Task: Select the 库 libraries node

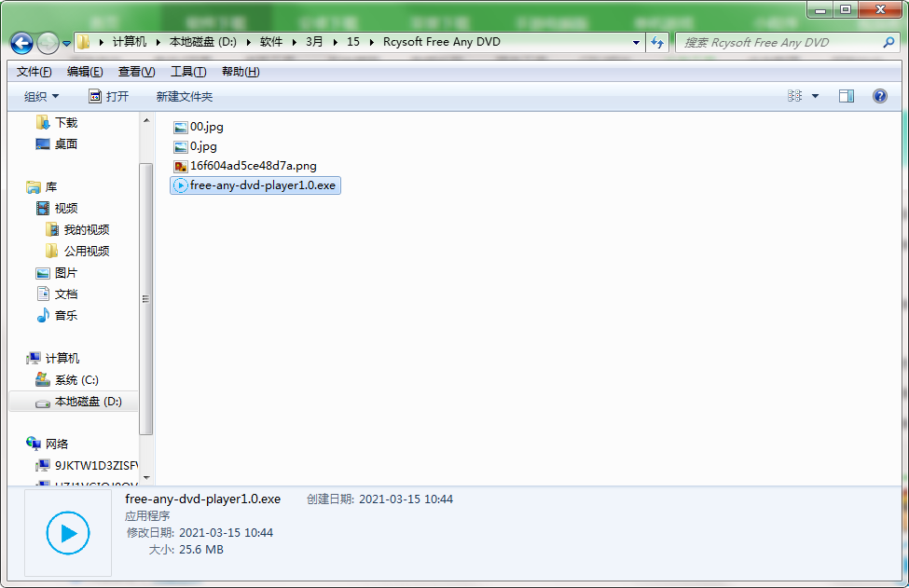Action: [42, 186]
